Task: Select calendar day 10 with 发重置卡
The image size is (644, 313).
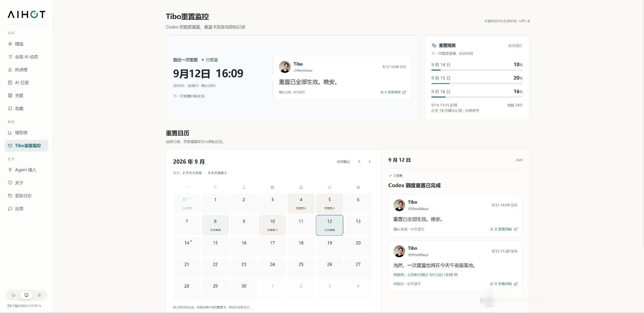Action: click(x=272, y=225)
